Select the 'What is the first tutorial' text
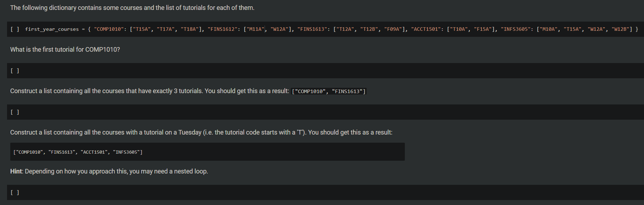Image resolution: width=644 pixels, height=205 pixels. click(65, 50)
